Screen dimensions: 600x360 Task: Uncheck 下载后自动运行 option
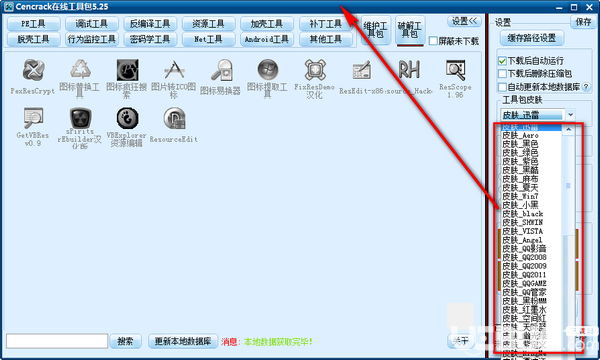pos(502,61)
